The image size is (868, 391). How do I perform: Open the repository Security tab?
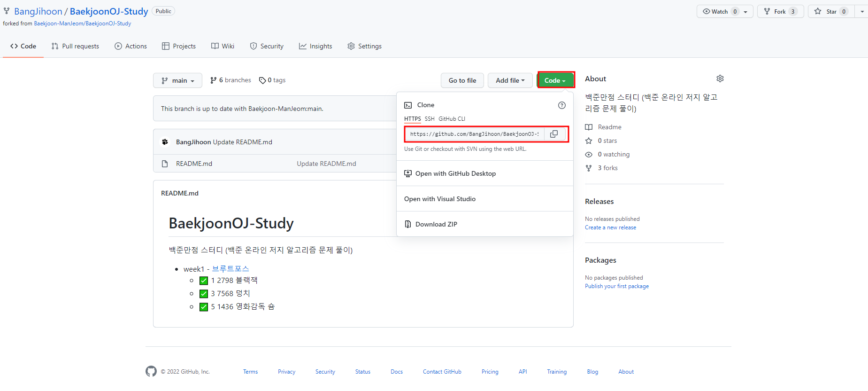[267, 46]
